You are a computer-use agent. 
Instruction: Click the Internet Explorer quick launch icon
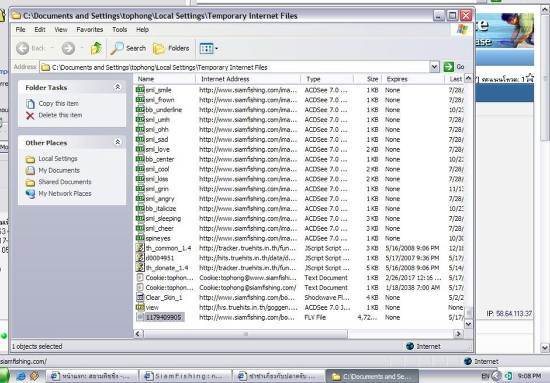(x=21, y=376)
